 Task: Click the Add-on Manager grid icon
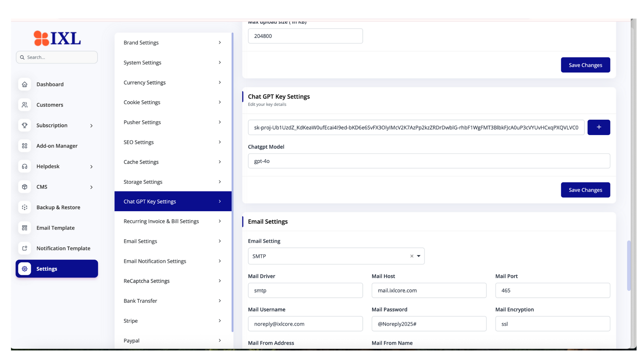[x=24, y=146]
